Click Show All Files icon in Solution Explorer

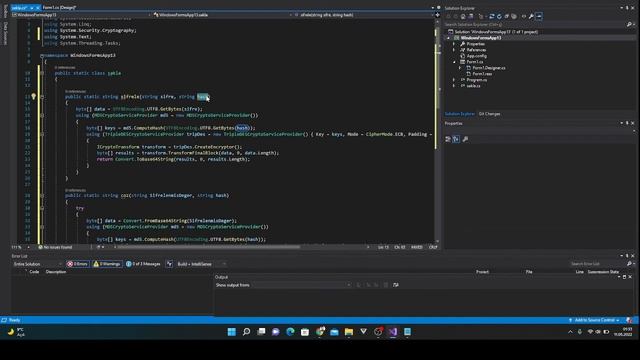coord(514,16)
